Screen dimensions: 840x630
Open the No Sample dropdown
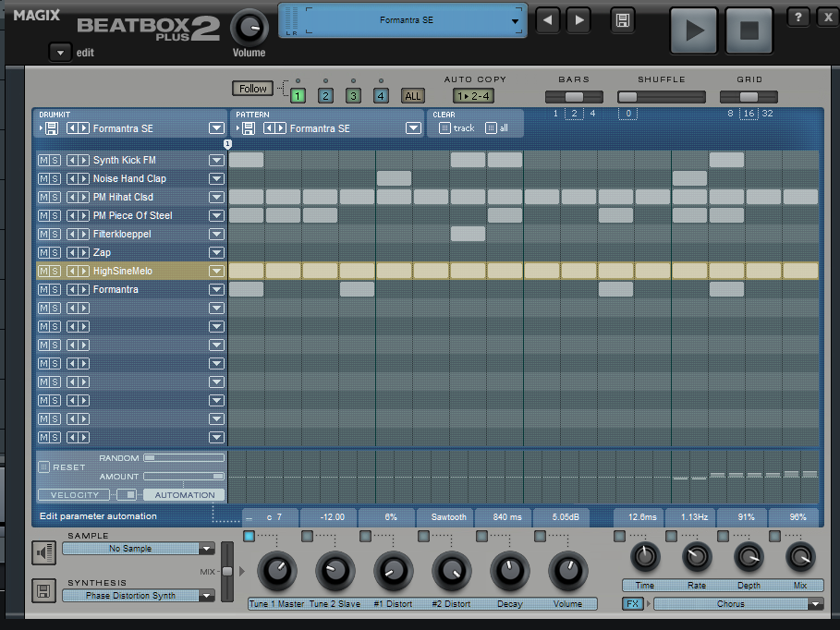206,549
